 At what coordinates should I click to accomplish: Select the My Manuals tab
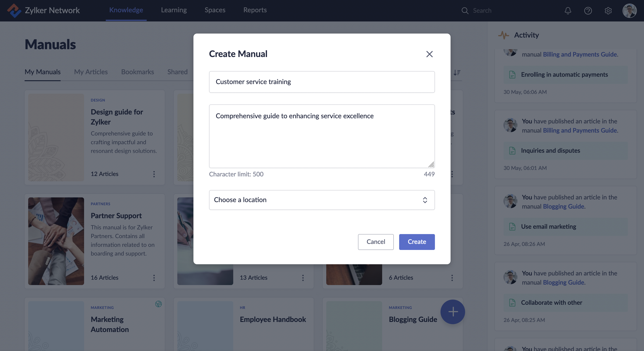point(42,72)
